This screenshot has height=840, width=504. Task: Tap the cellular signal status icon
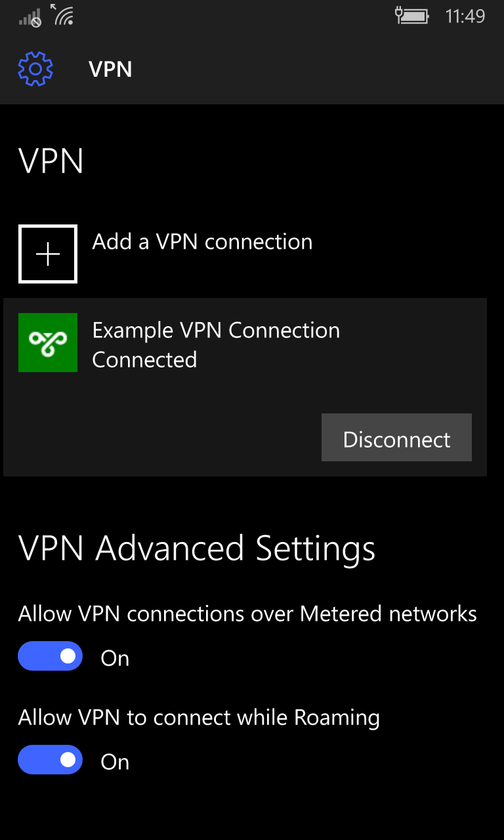30,18
